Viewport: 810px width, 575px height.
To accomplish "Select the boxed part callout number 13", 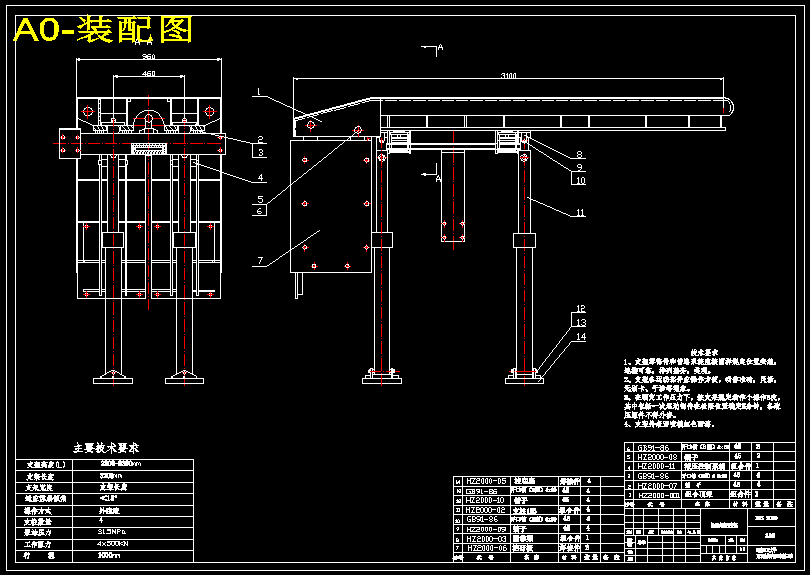I will pos(581,322).
